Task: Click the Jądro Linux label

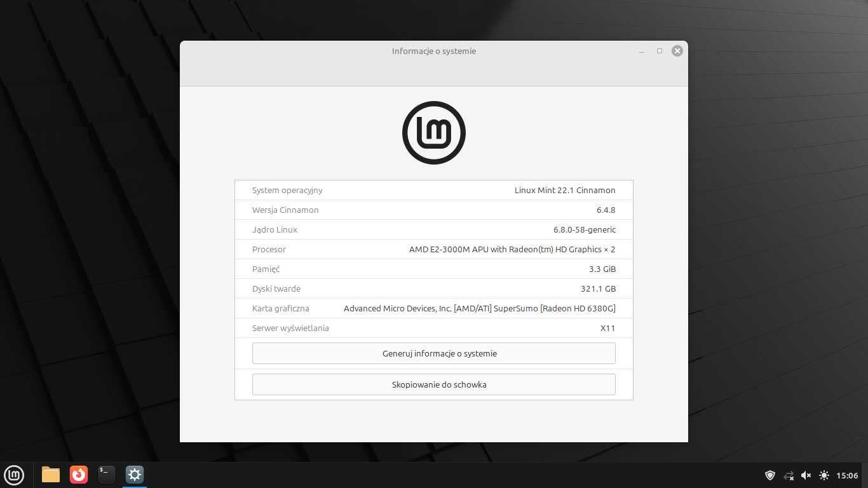Action: tap(275, 229)
